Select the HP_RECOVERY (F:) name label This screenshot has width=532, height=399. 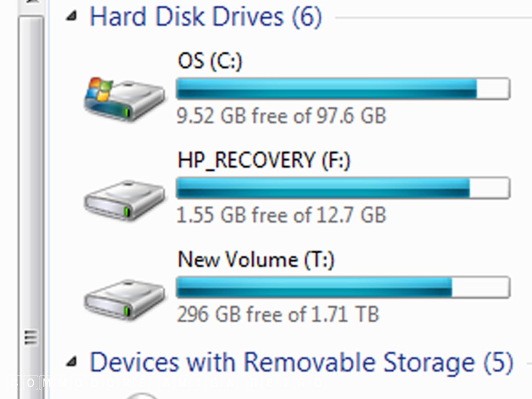[x=264, y=160]
